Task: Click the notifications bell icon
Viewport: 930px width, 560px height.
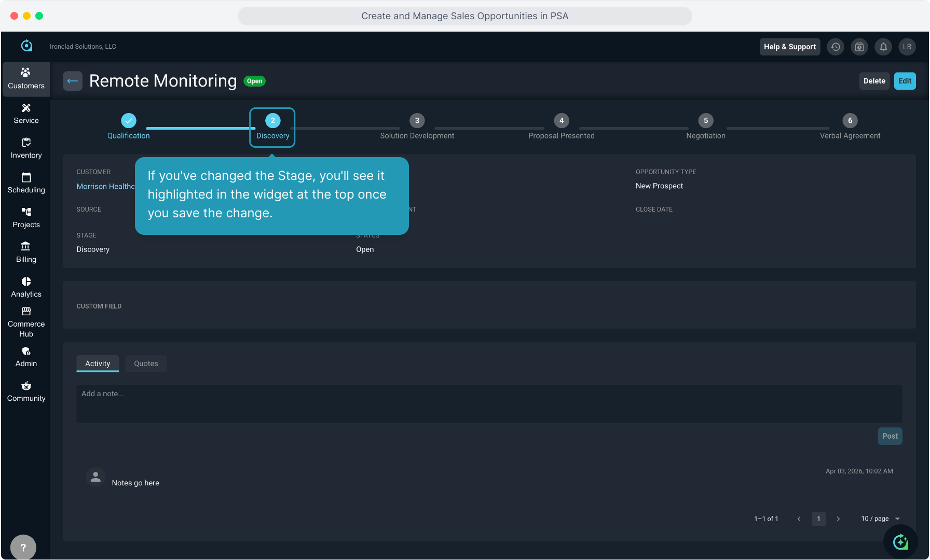Action: 883,47
